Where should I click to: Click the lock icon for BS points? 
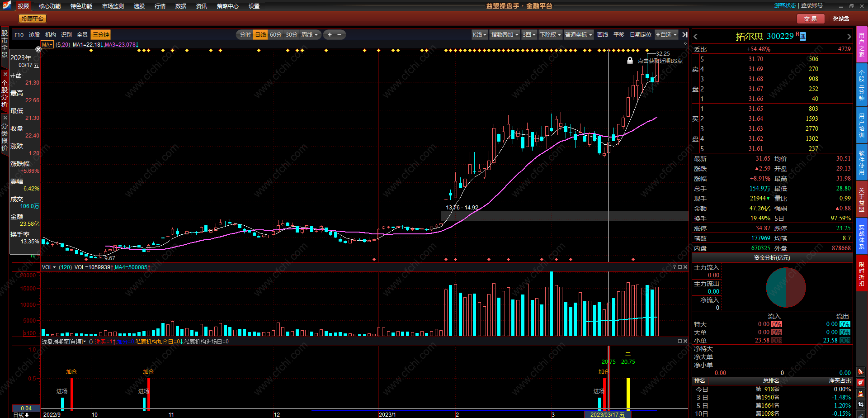[630, 61]
